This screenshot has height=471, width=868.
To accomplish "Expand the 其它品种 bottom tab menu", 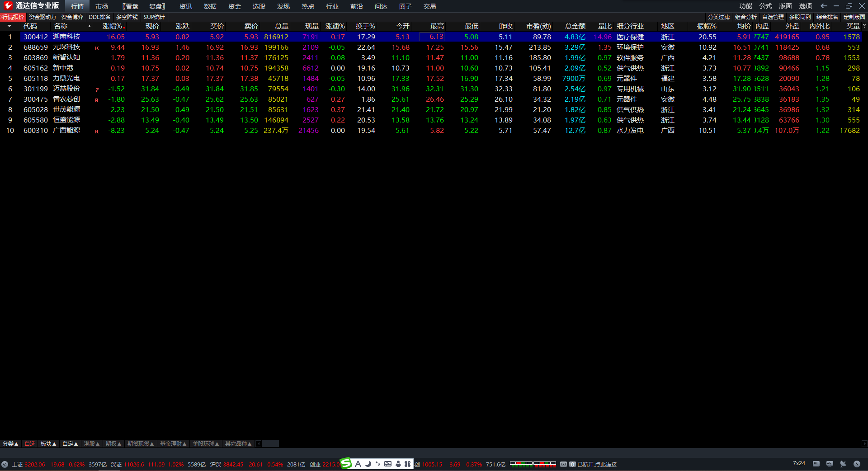I will click(238, 444).
